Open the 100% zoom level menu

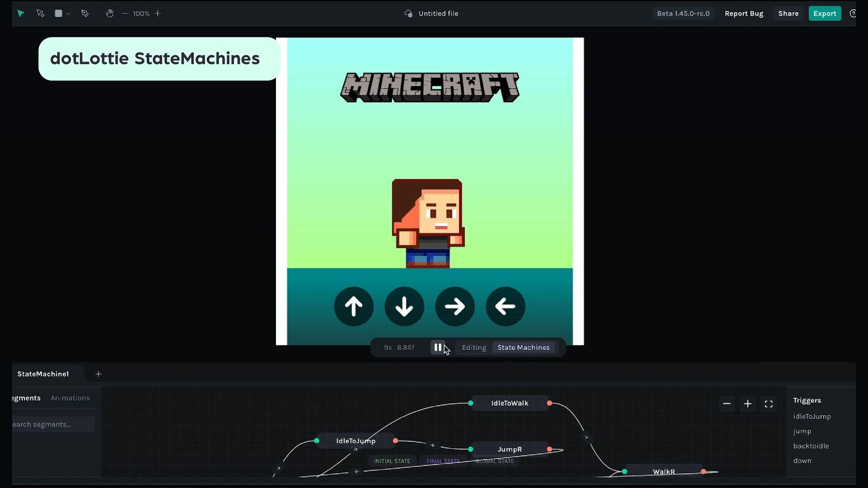pyautogui.click(x=141, y=14)
